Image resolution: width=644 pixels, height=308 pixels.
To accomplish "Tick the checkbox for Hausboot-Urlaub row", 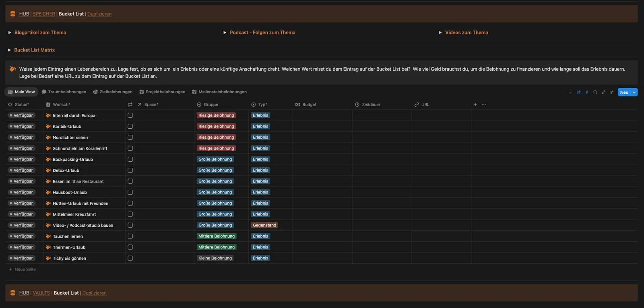I will pyautogui.click(x=130, y=192).
